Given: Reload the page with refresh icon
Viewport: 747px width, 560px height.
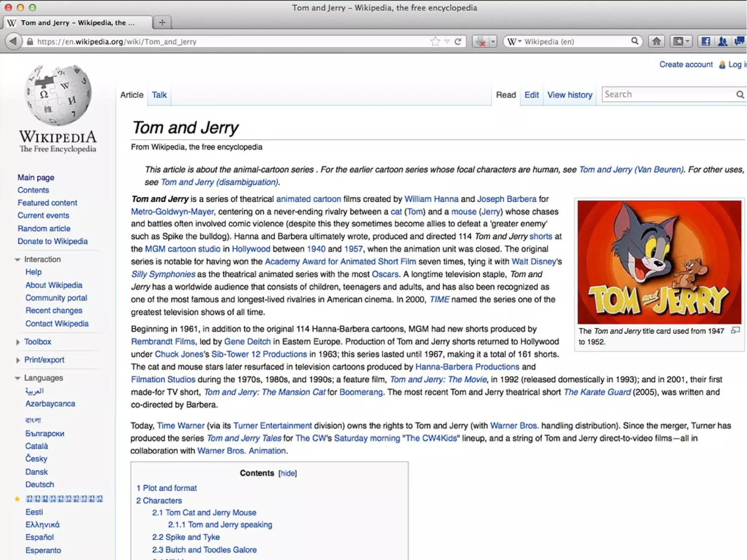Looking at the screenshot, I should (x=458, y=42).
